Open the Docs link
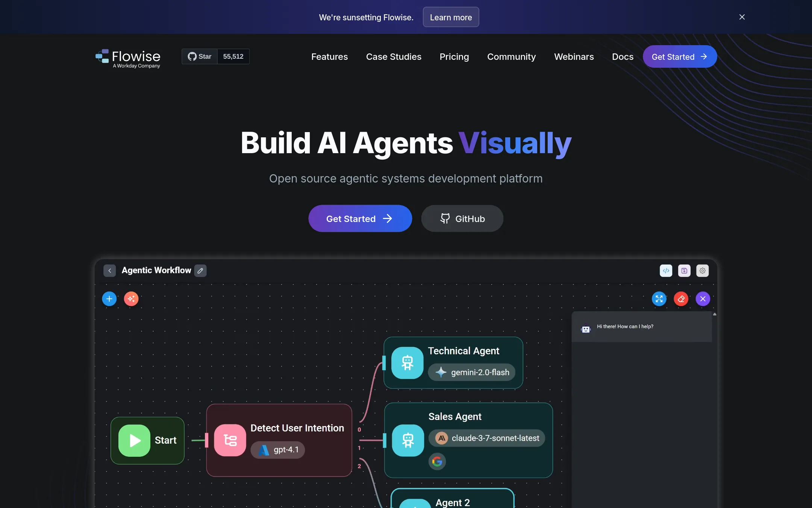This screenshot has width=812, height=508. 623,57
